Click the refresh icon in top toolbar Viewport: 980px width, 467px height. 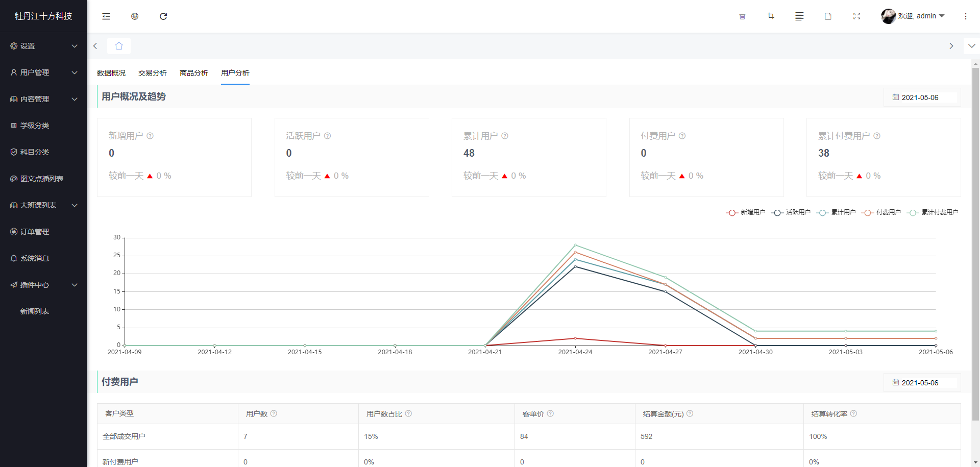(163, 16)
